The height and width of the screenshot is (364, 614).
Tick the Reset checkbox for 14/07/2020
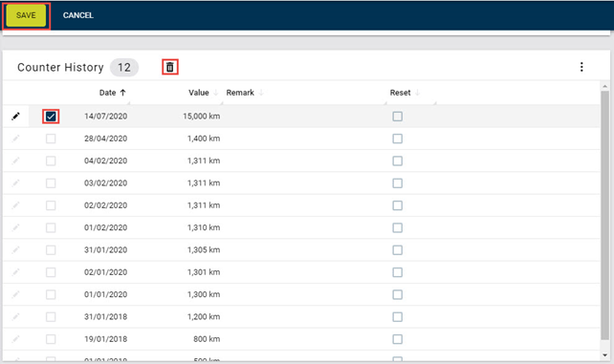[x=398, y=117]
